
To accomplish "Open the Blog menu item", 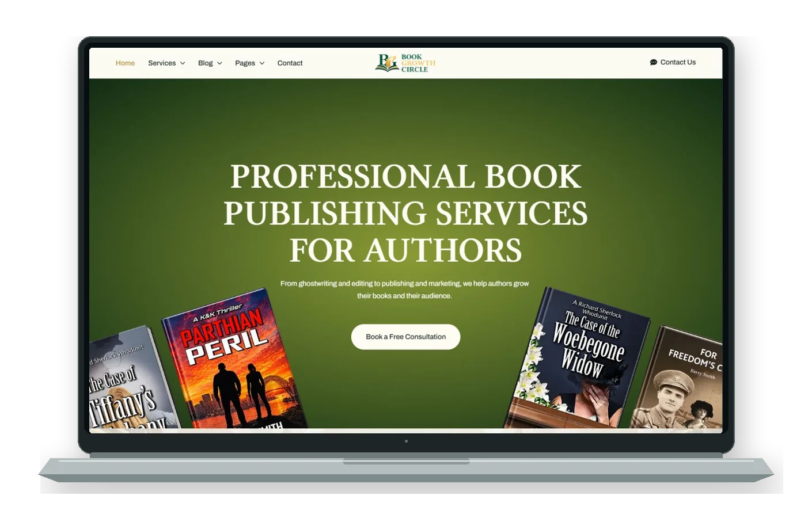I will 205,63.
